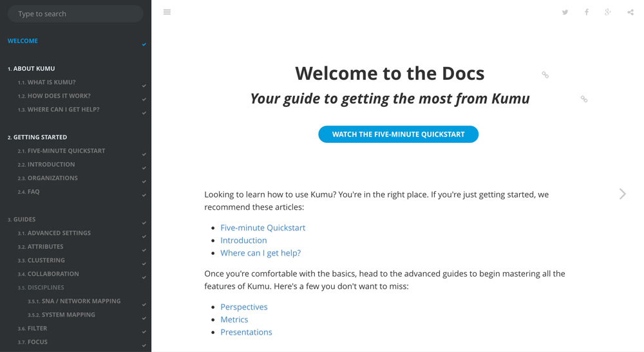
Task: Click checkmark beside System Mapping
Action: (x=144, y=318)
